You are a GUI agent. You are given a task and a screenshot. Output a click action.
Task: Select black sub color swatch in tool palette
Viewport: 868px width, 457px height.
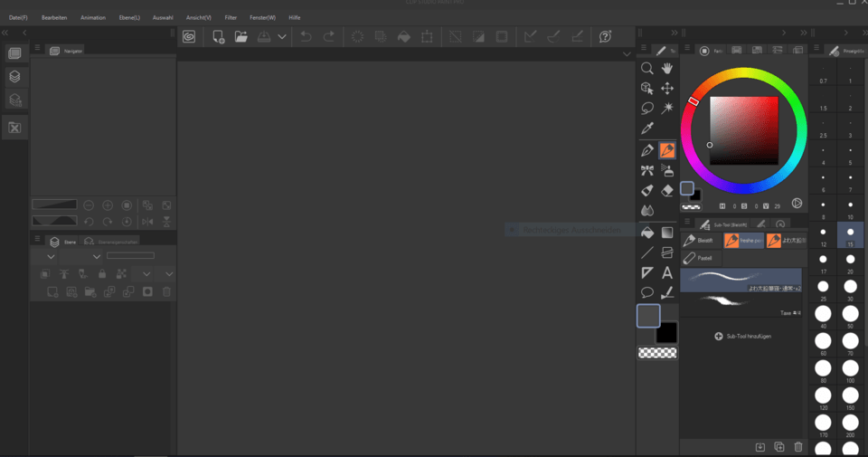pos(667,332)
